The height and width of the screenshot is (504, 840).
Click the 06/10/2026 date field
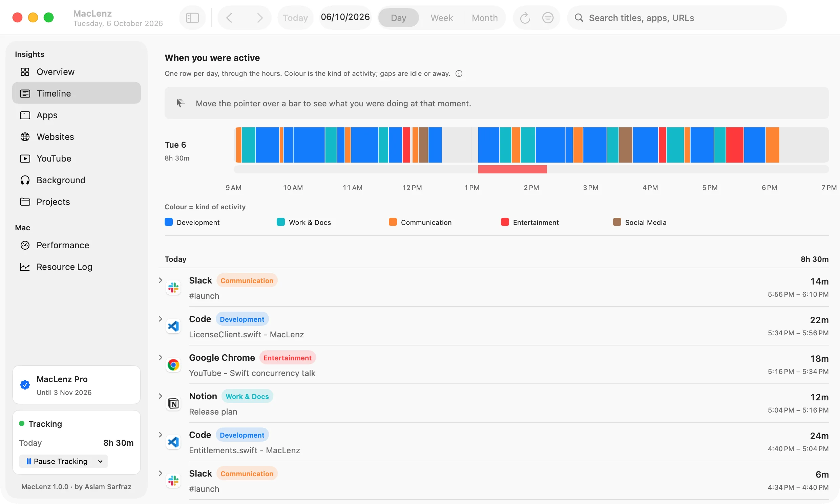tap(345, 17)
